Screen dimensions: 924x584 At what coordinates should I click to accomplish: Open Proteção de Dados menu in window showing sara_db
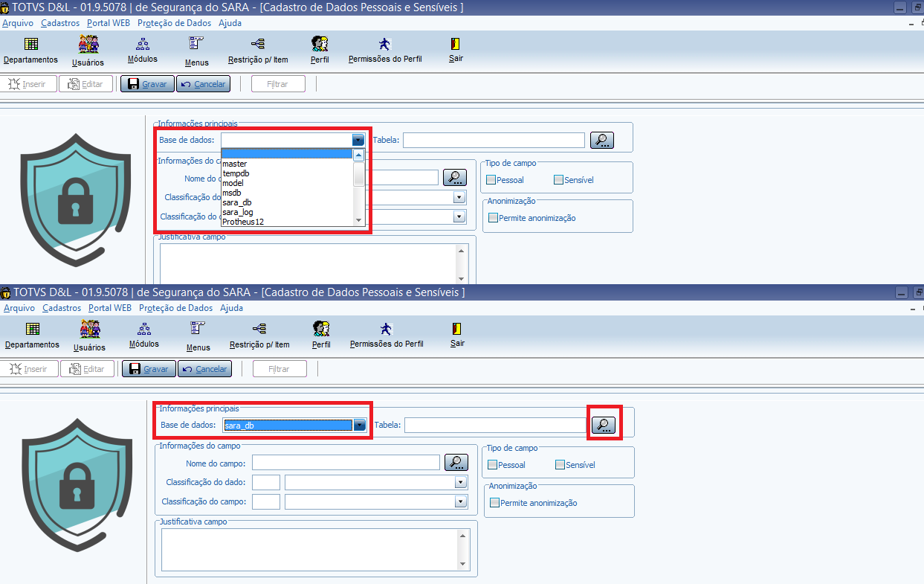pyautogui.click(x=175, y=308)
